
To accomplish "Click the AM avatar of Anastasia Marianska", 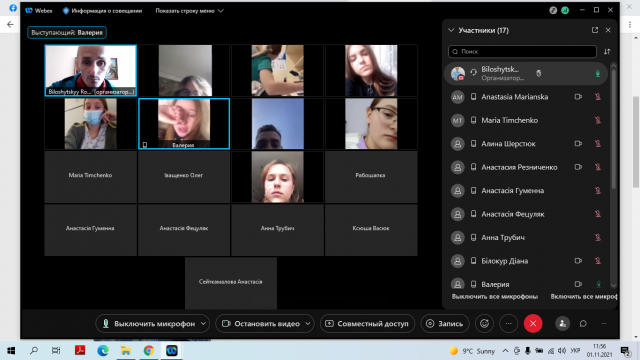I will [x=458, y=97].
